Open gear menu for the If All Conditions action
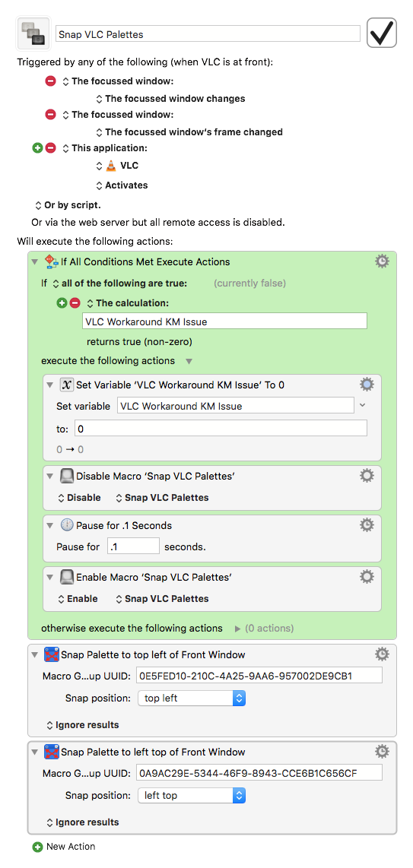Image resolution: width=413 pixels, height=868 pixels. point(382,261)
